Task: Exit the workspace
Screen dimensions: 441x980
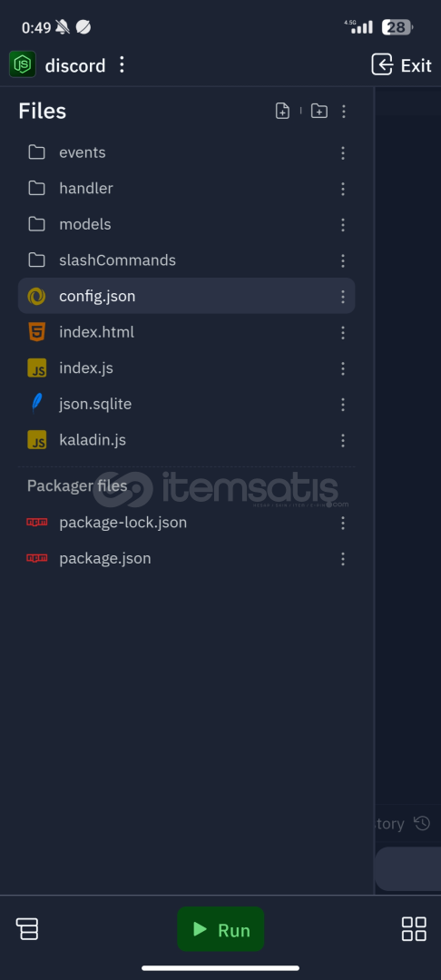Action: (x=402, y=65)
